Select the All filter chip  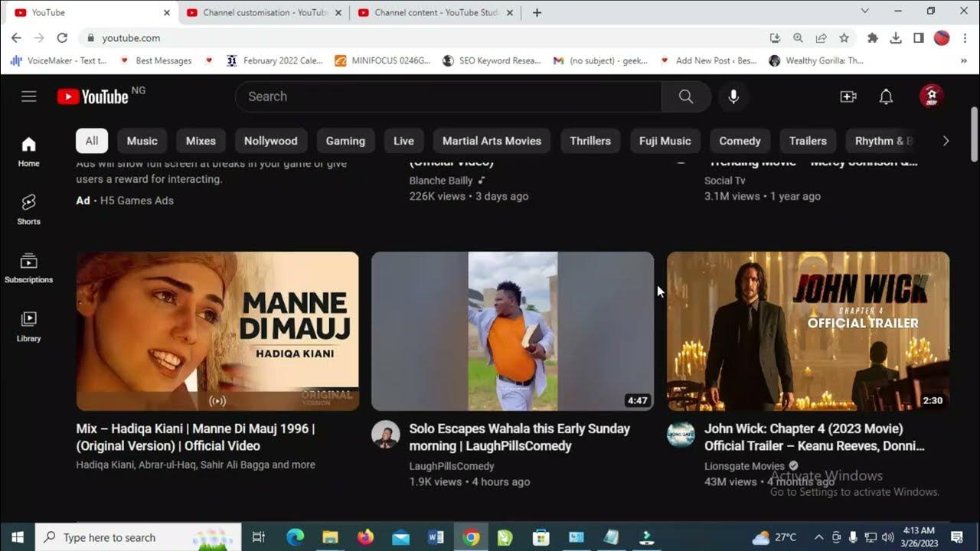click(x=92, y=141)
